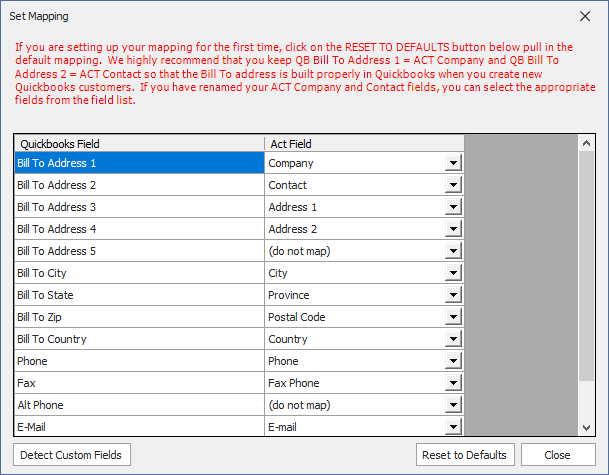
Task: Select the E-Mail Quickbooks field cell
Action: click(139, 426)
